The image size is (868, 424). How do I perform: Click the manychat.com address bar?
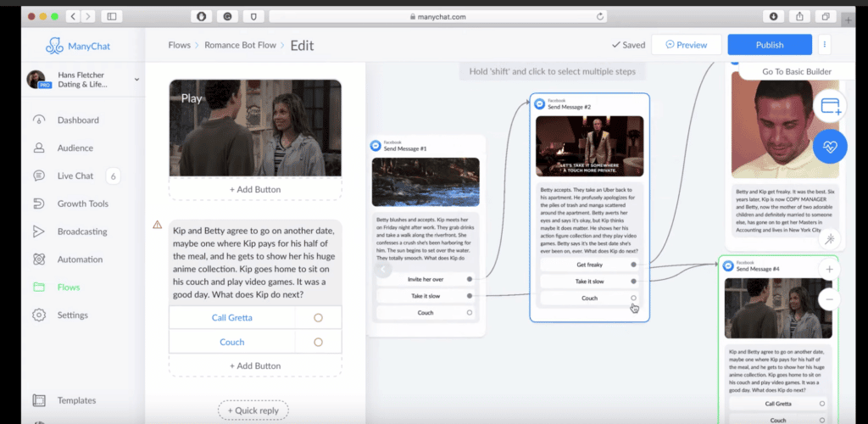438,17
